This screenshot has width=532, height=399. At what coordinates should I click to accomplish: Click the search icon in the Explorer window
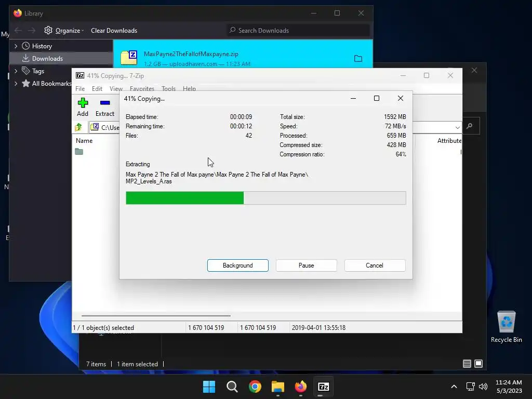point(470,126)
